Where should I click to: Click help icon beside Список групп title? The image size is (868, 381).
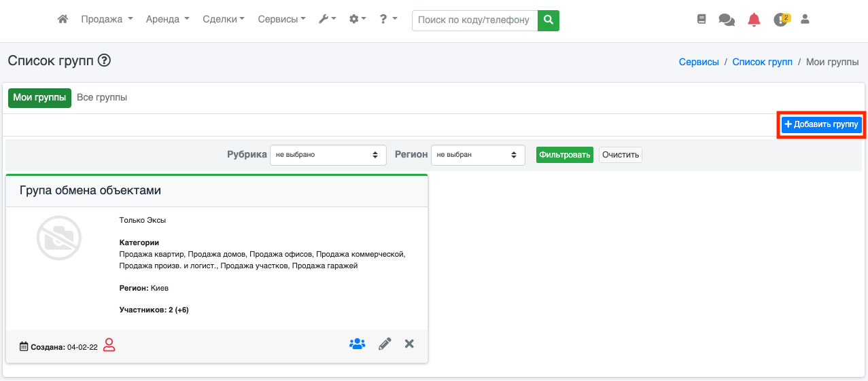point(104,60)
